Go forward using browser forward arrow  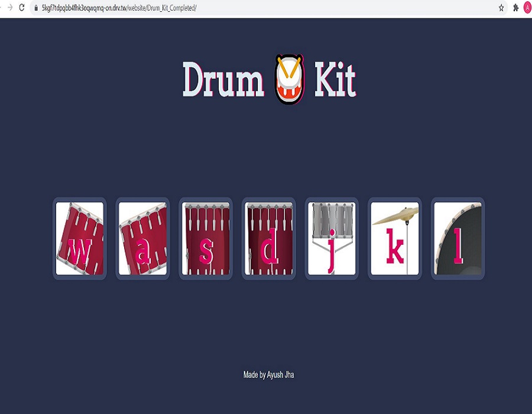point(9,8)
